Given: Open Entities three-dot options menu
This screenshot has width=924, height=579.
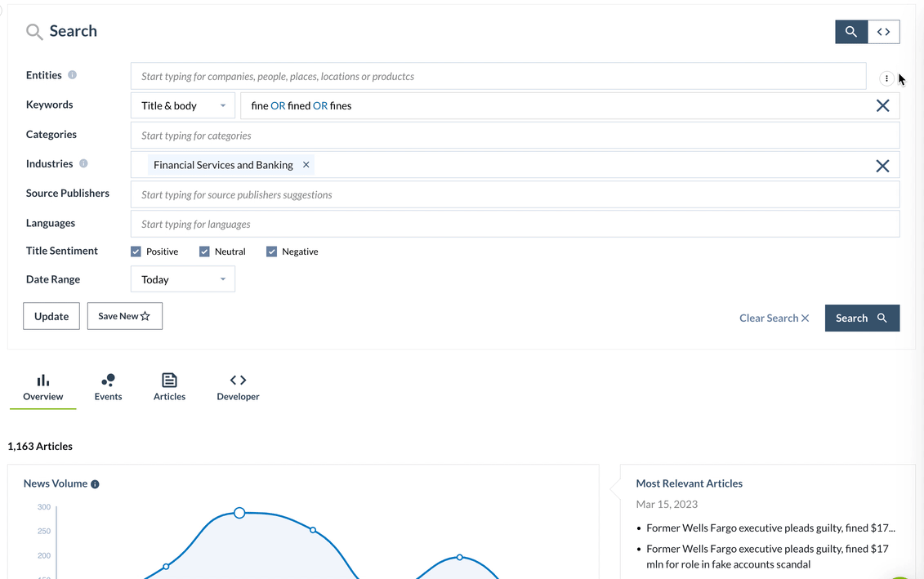Looking at the screenshot, I should pyautogui.click(x=886, y=78).
